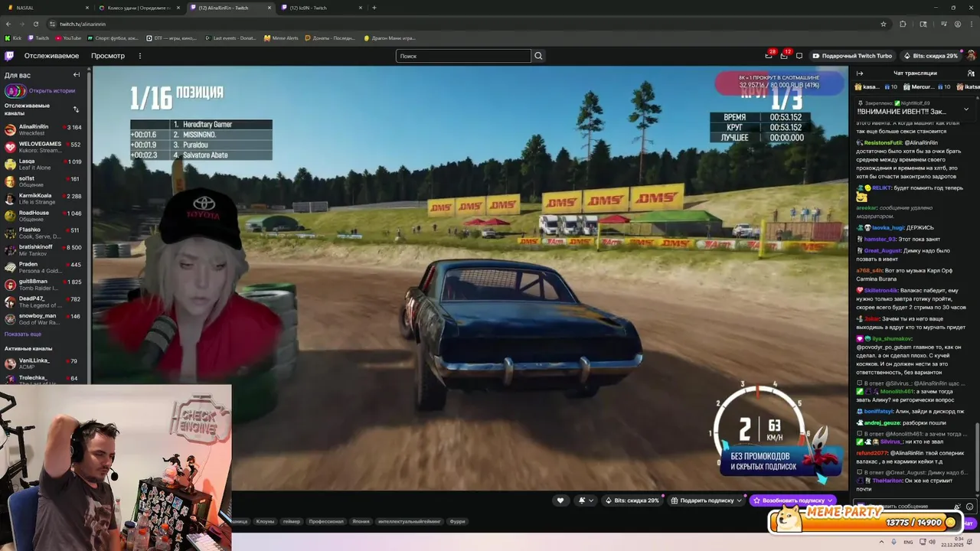Click Открыть истории link
This screenshot has height=551, width=980.
pyautogui.click(x=52, y=90)
